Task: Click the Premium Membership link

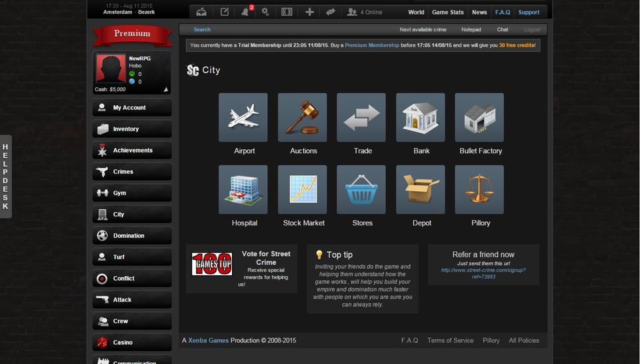Action: pos(371,45)
